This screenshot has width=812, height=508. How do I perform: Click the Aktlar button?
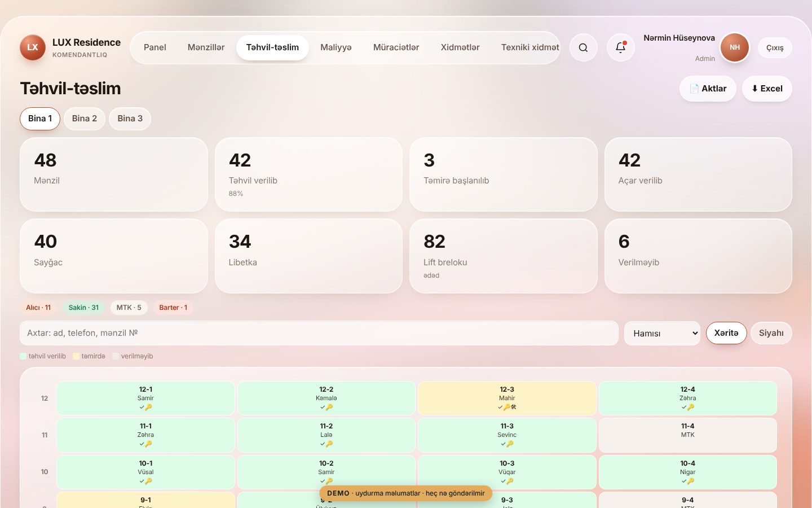coord(708,89)
